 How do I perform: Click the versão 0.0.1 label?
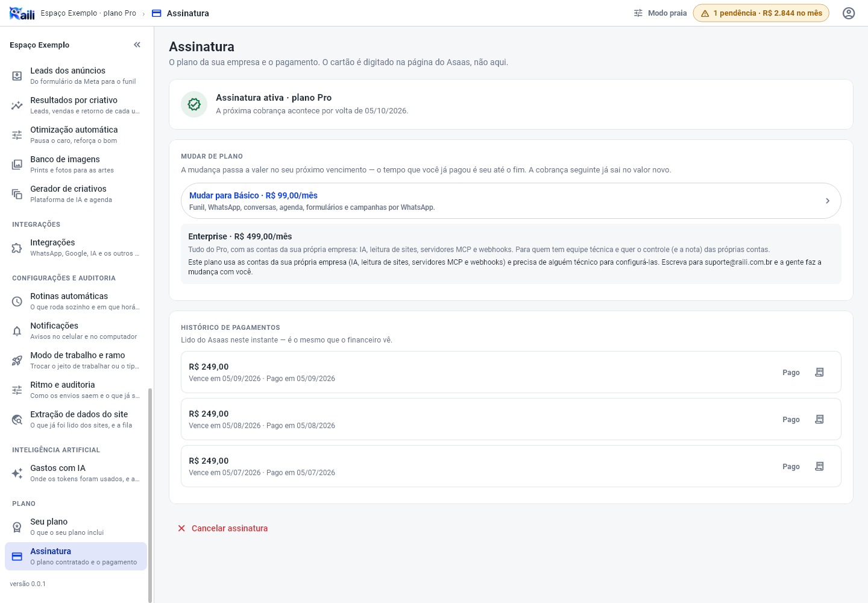tap(28, 584)
